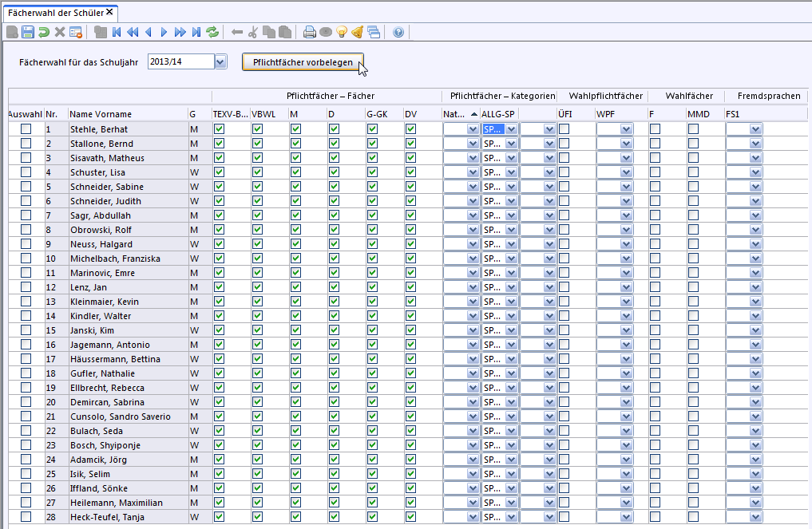Open the WPF dropdown for Neuss, Halgard
Viewport: 812px width, 529px height.
(x=626, y=244)
